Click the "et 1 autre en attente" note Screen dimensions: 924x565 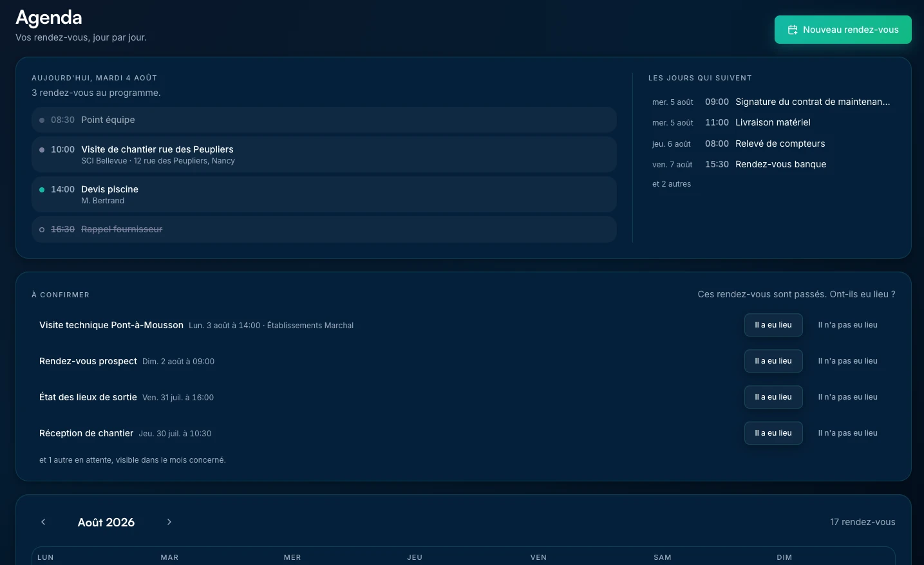133,460
